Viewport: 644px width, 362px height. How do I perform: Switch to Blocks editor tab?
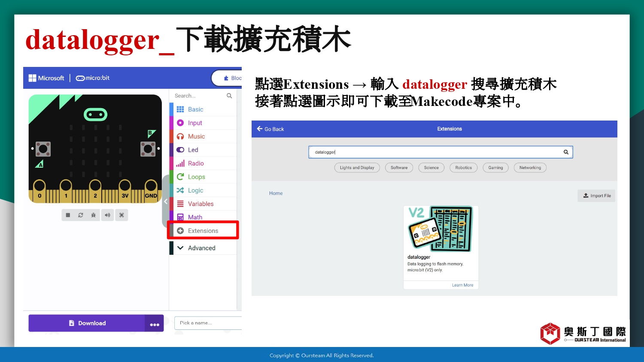click(x=228, y=78)
